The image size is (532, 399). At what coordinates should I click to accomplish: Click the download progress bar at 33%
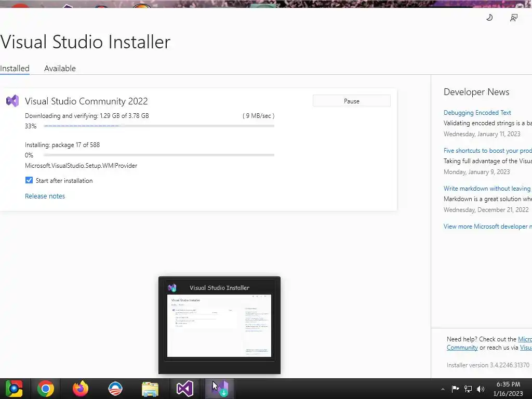click(x=159, y=126)
